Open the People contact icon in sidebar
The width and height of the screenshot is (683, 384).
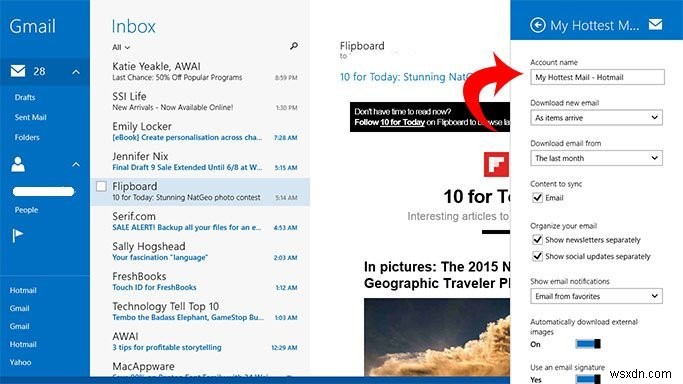18,165
